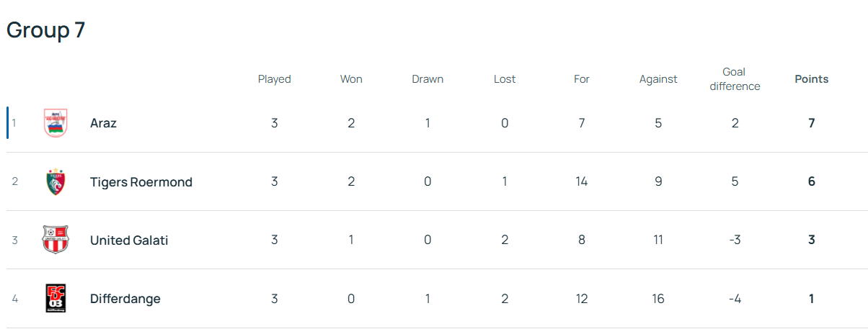Click the Won column header
This screenshot has width=868, height=329.
[x=351, y=79]
